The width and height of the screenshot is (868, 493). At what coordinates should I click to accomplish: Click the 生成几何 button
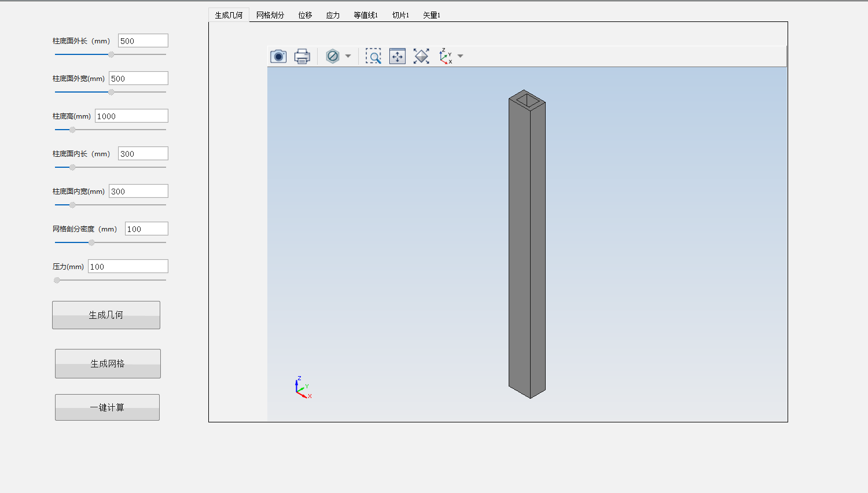pos(106,315)
